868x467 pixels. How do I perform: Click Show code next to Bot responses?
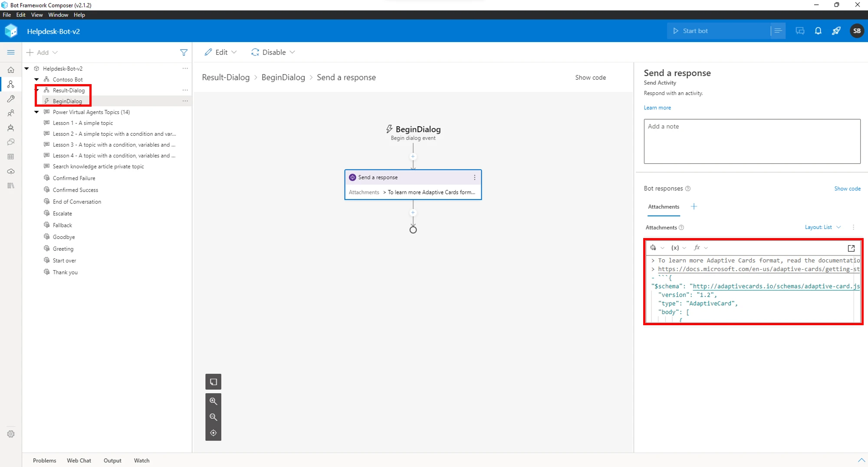pyautogui.click(x=847, y=188)
